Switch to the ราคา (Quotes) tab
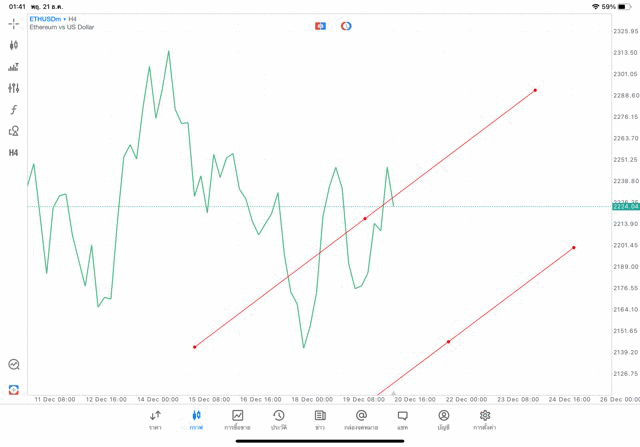The width and height of the screenshot is (640, 447). coord(155,419)
